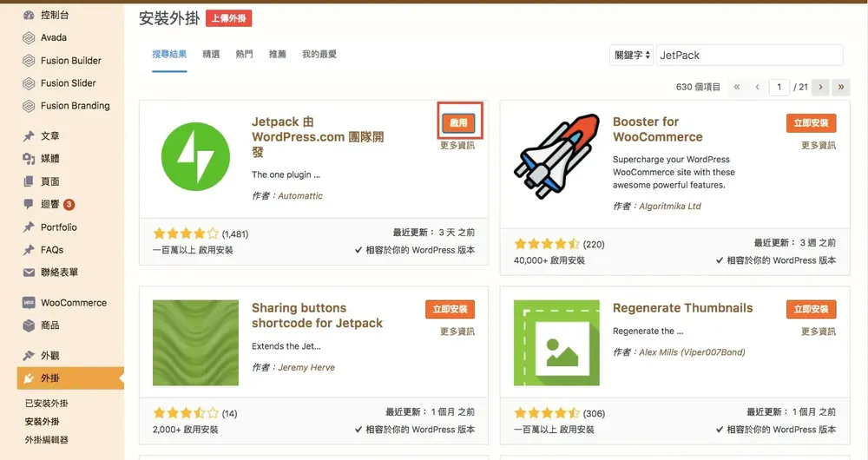Click the current page number field
The image size is (868, 460).
pyautogui.click(x=779, y=87)
